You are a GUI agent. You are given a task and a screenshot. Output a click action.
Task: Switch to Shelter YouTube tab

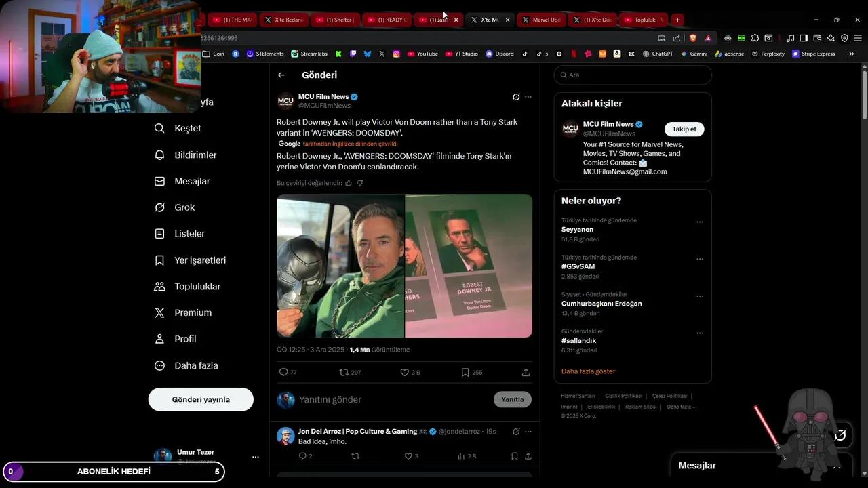[x=335, y=20]
